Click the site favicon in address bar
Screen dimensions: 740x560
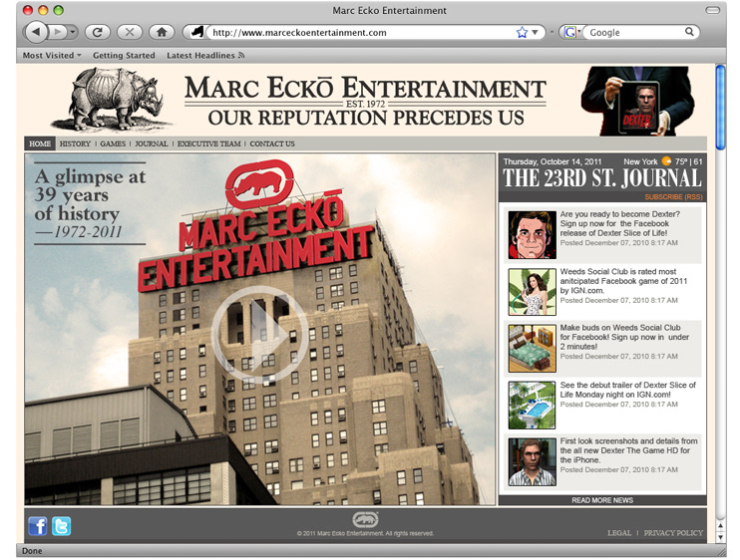pos(197,32)
